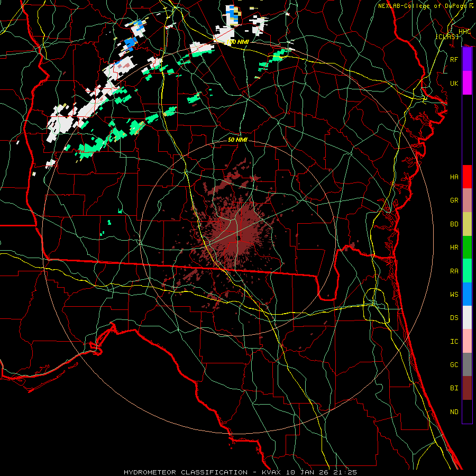The width and height of the screenshot is (476, 476).
Task: Click the magenta UK color swatch in legend
Action: click(467, 83)
